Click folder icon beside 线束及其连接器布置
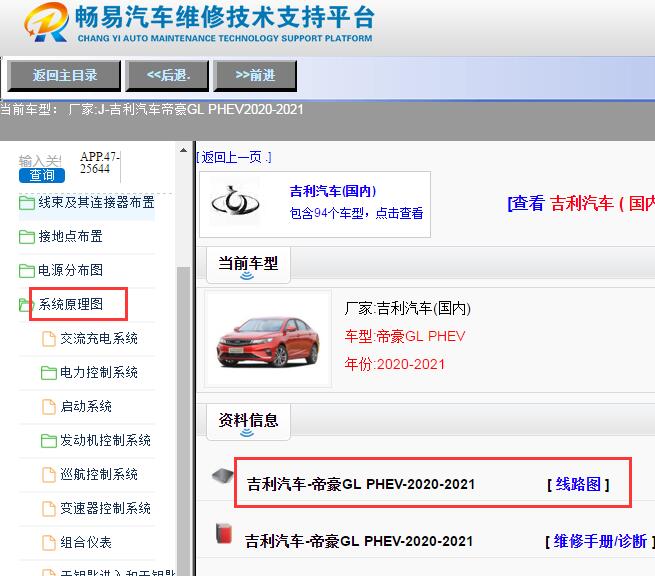Screen dimensions: 655x576 click(27, 203)
